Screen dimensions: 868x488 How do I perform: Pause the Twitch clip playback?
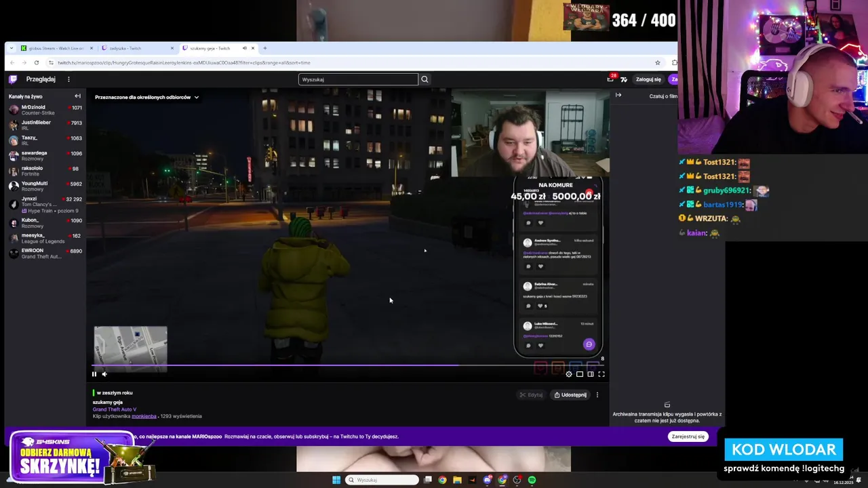(x=94, y=374)
